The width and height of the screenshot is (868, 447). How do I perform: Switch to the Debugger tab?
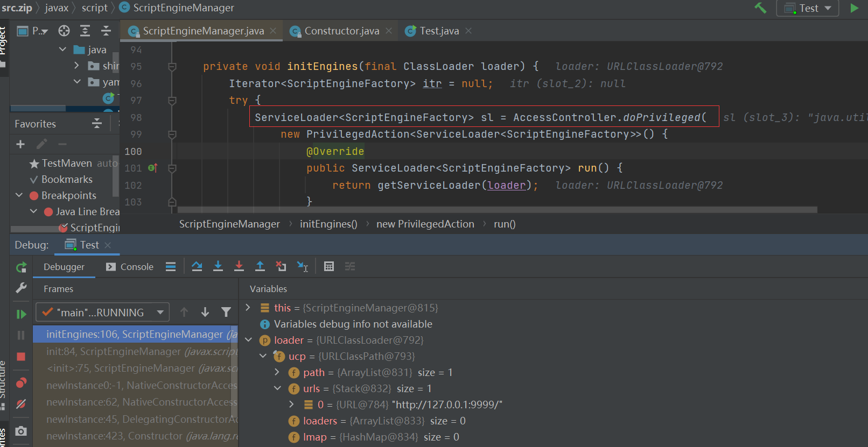pyautogui.click(x=64, y=267)
